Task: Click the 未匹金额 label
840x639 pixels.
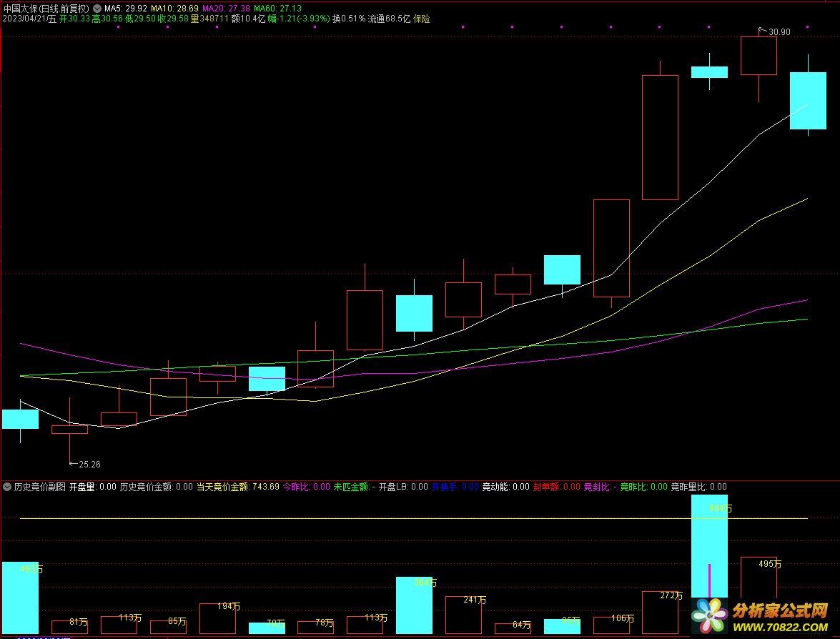Action: coord(354,487)
